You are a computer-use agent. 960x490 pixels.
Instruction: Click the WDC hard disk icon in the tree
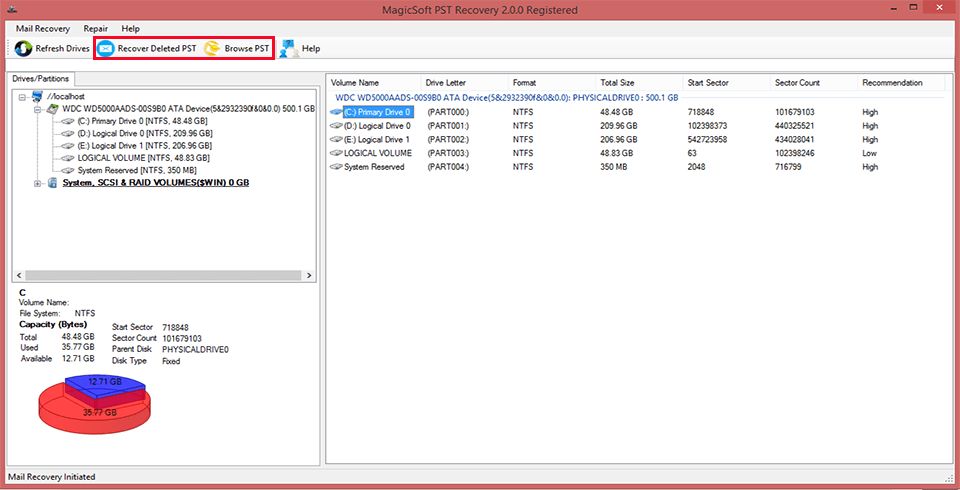pyautogui.click(x=53, y=109)
